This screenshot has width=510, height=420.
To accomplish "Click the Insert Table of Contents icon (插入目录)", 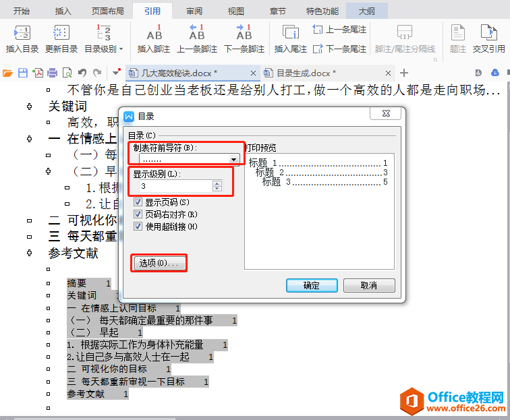I will coord(22,39).
